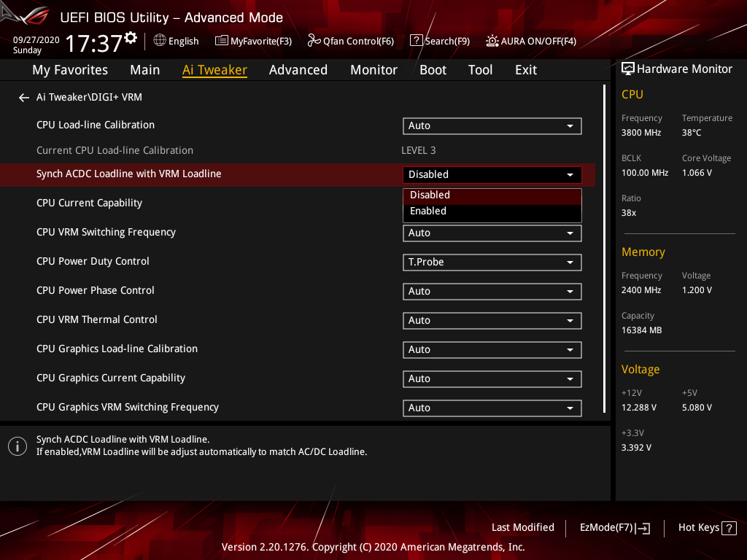
Task: Open CPU Graphics VRM Switching Frequency dropdown
Action: 492,408
